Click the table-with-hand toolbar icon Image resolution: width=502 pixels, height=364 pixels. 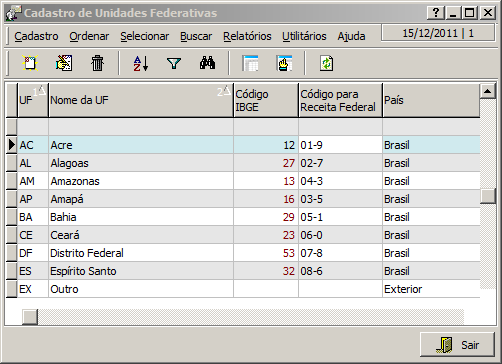(284, 63)
